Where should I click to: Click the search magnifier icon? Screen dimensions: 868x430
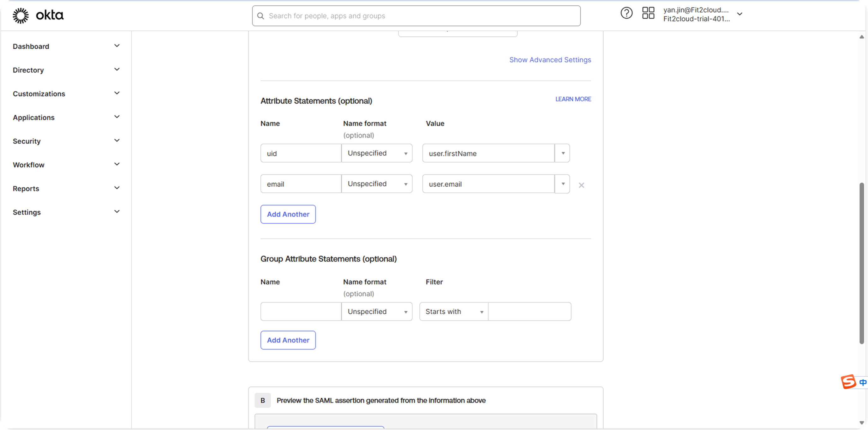pyautogui.click(x=260, y=16)
